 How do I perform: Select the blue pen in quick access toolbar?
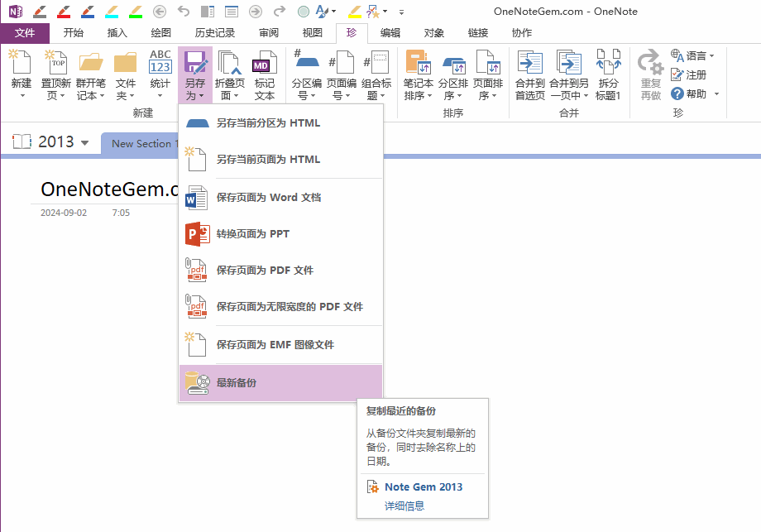tap(88, 12)
